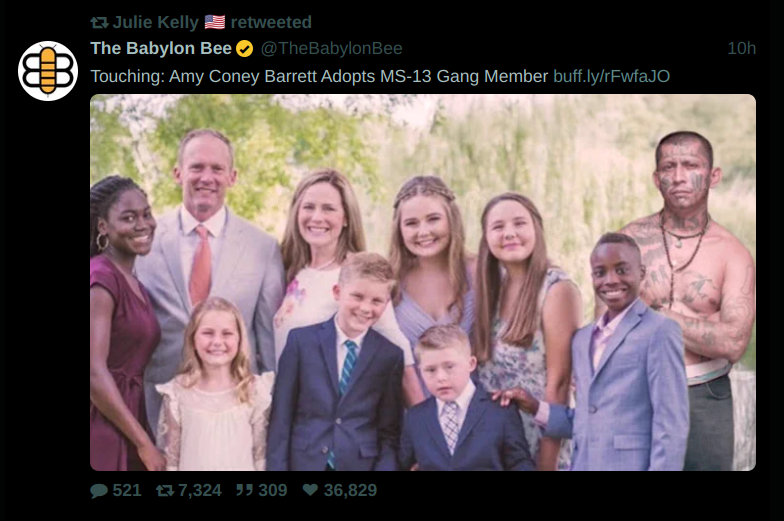Click the reply speech bubble icon
Viewport: 784px width, 521px height.
[99, 490]
